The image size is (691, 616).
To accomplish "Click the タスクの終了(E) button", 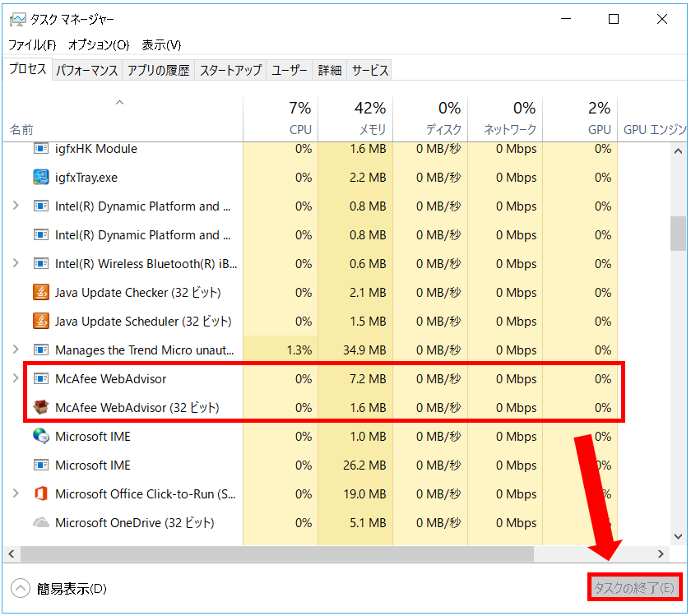I will [634, 588].
